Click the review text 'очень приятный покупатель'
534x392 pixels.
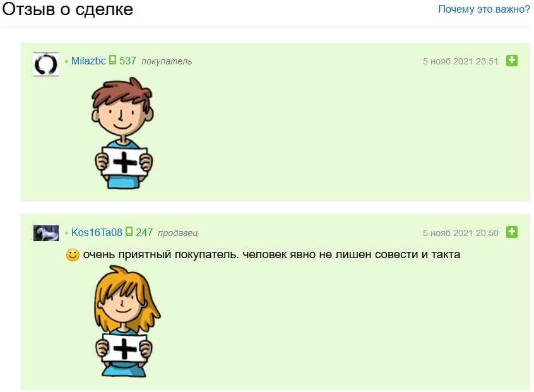[161, 255]
